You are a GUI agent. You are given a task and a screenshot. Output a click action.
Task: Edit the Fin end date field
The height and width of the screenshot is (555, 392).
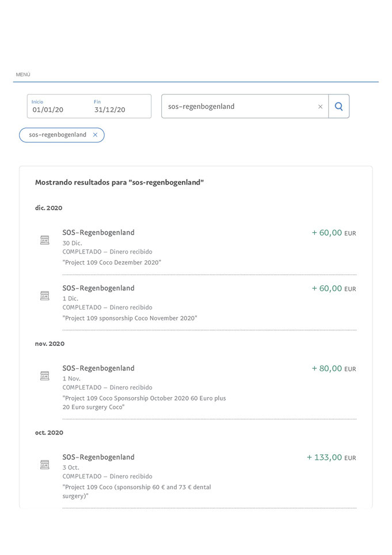click(120, 106)
